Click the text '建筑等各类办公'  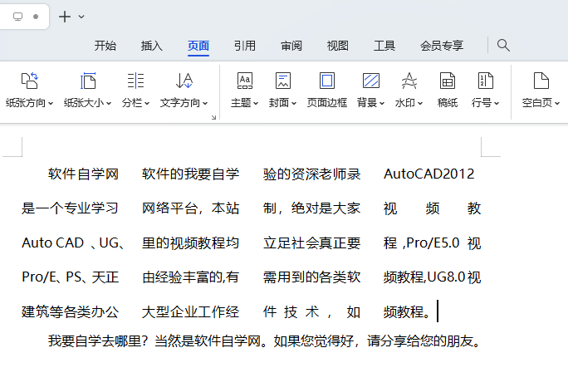pyautogui.click(x=71, y=311)
